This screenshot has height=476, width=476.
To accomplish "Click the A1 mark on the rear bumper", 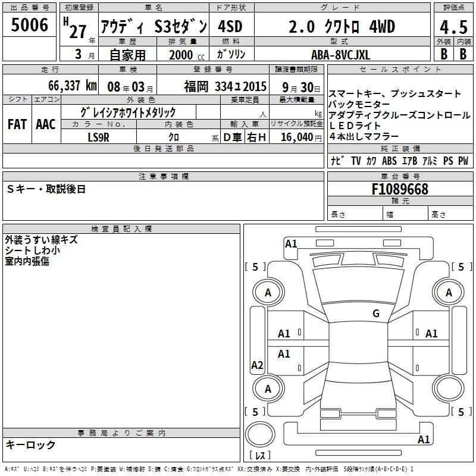I will click(x=424, y=440).
